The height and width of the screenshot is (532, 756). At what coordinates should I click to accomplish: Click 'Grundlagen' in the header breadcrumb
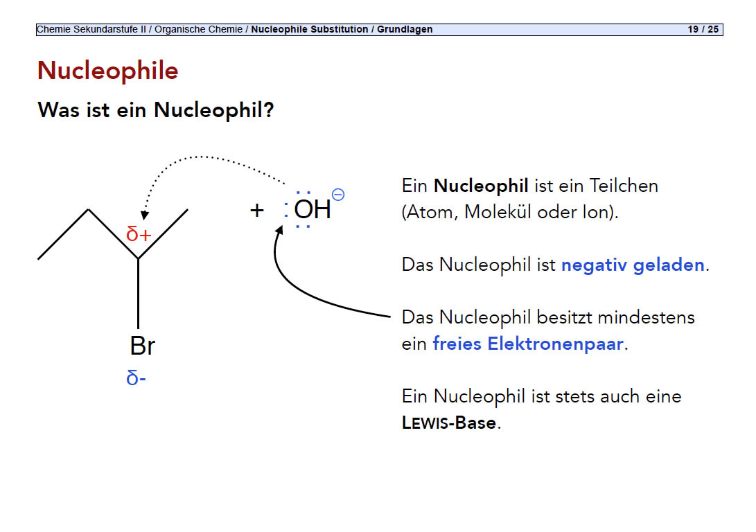click(405, 30)
